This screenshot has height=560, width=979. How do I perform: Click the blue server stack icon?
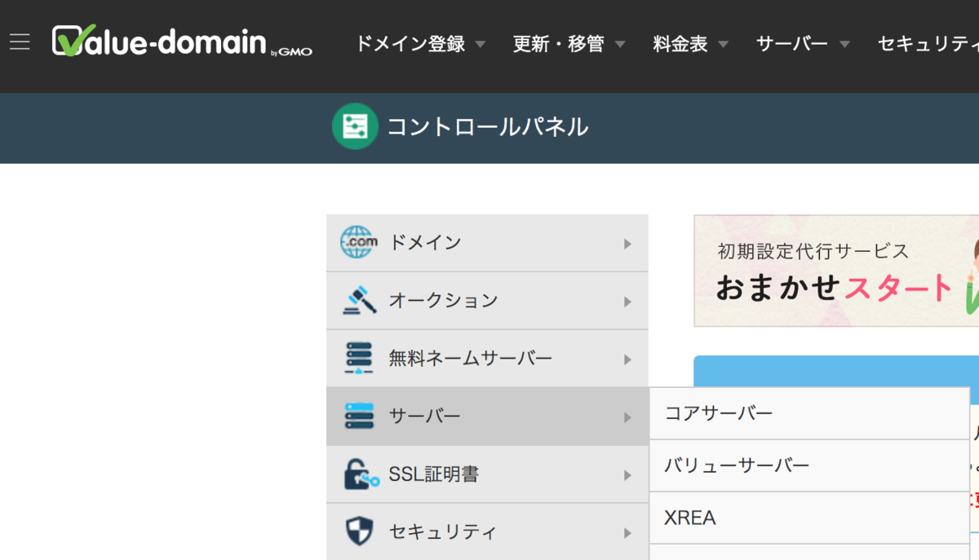click(x=359, y=417)
